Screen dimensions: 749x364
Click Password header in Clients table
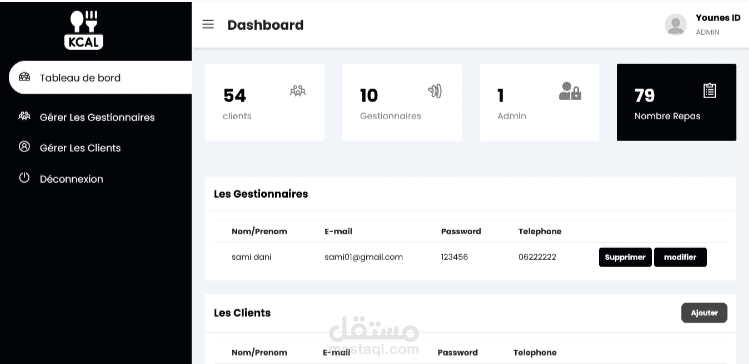[x=458, y=353]
